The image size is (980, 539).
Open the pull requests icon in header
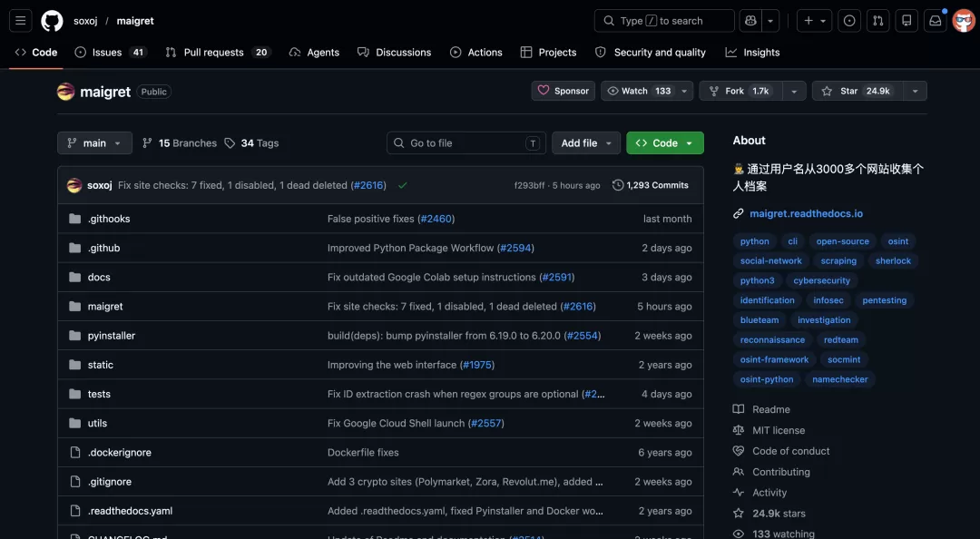tap(878, 21)
